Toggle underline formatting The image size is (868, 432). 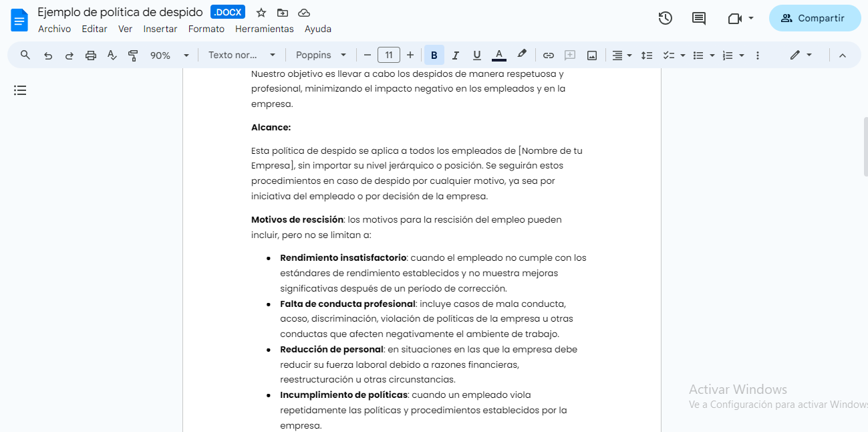[x=476, y=55]
